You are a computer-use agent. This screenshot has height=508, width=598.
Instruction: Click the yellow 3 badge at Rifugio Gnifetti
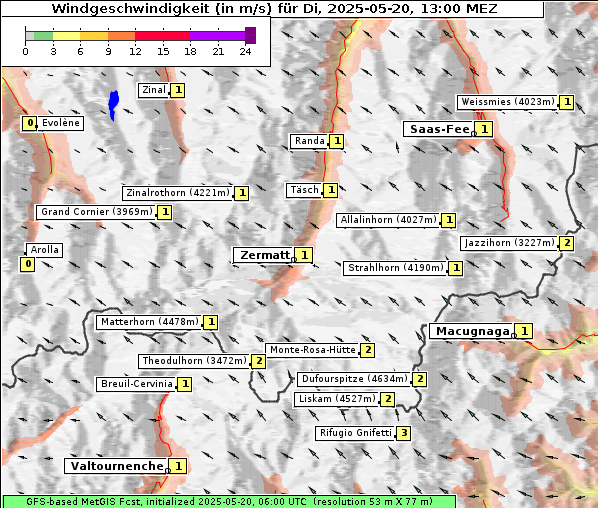[403, 433]
